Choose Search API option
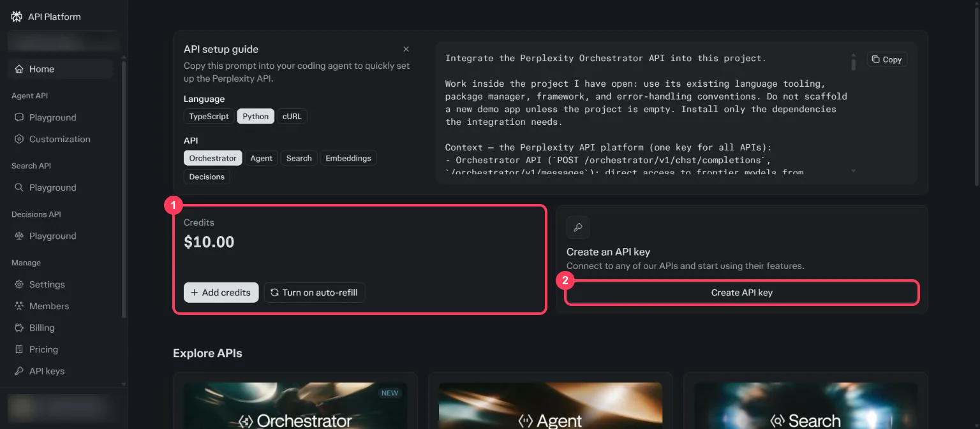The width and height of the screenshot is (980, 429). click(299, 158)
